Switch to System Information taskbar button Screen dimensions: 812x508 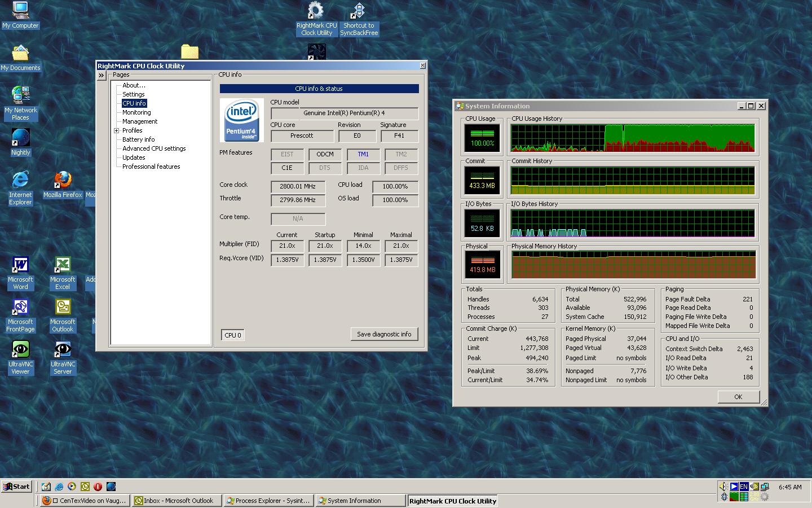click(361, 501)
